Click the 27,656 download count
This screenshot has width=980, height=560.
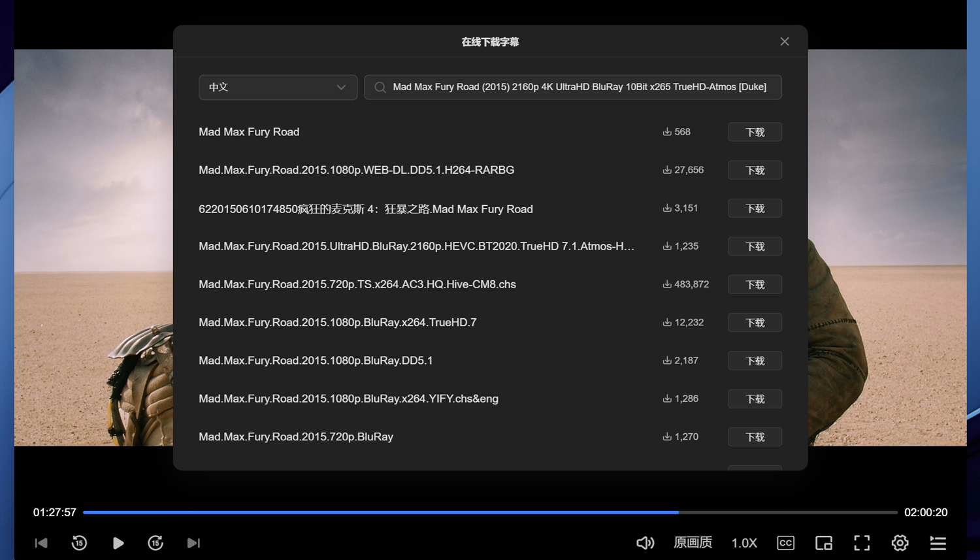point(683,170)
